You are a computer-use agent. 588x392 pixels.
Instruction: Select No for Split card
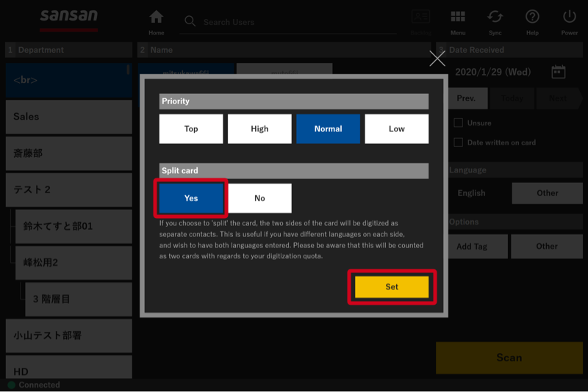pos(259,198)
